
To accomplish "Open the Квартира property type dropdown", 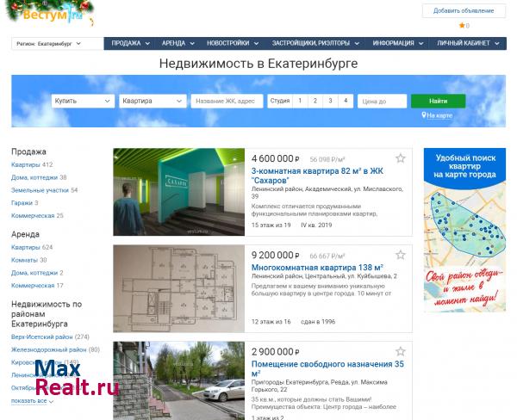I will pyautogui.click(x=152, y=101).
